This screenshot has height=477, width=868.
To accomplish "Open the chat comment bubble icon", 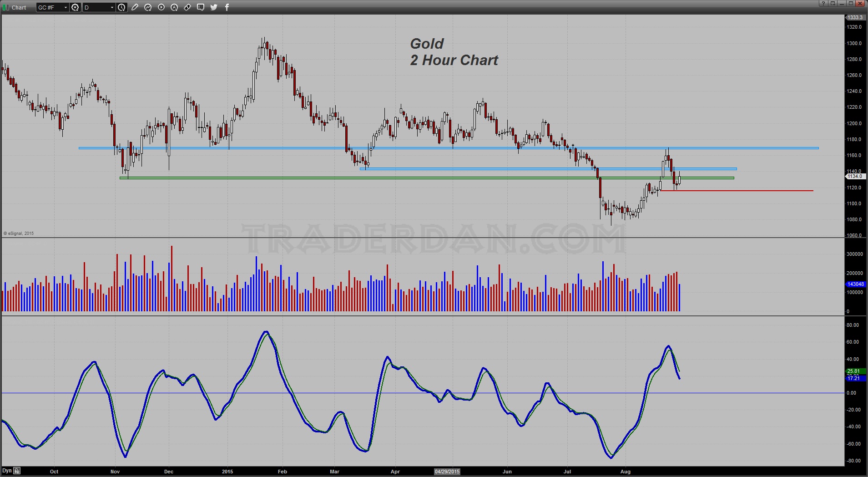I will coord(201,7).
